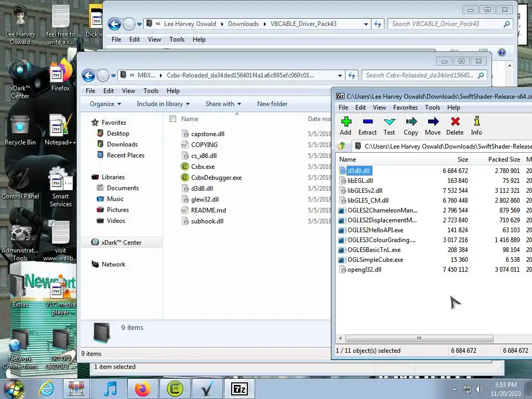Select Downloads in the Favorites pane
This screenshot has height=399, width=532.
(122, 144)
